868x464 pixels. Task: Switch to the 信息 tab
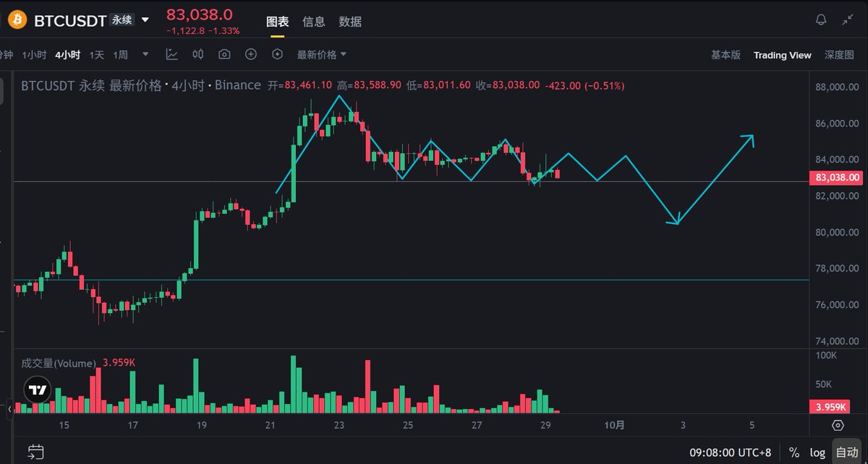314,22
